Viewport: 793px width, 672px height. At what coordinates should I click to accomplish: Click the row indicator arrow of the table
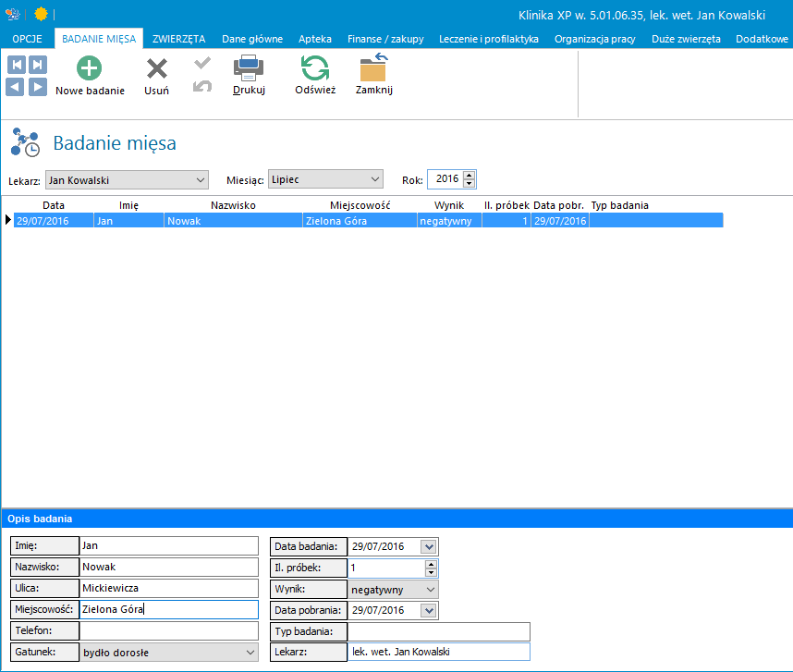tap(7, 220)
